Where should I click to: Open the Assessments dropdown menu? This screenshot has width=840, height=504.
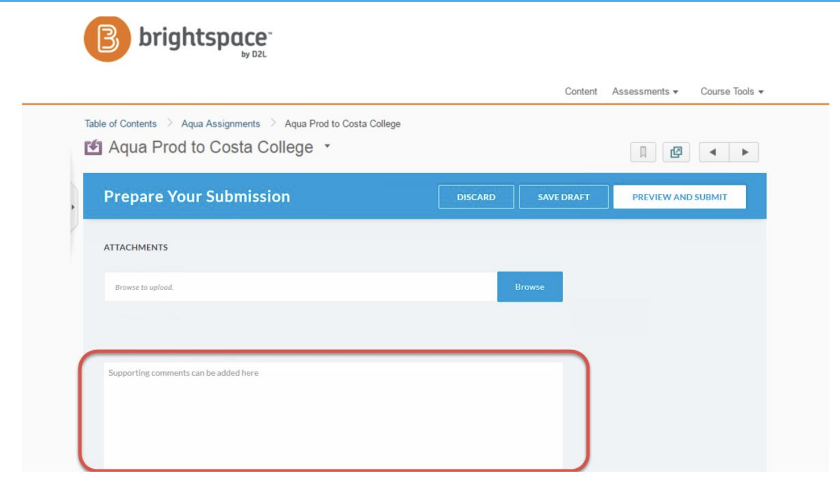645,92
